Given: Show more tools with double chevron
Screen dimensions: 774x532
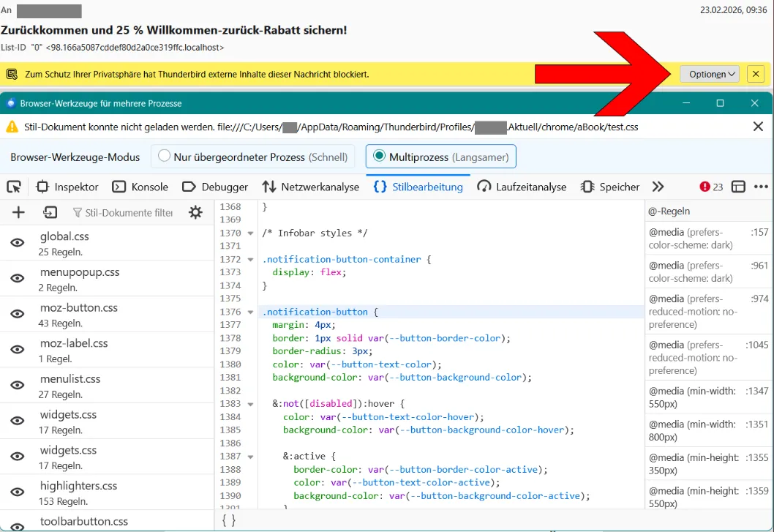Looking at the screenshot, I should [x=658, y=187].
